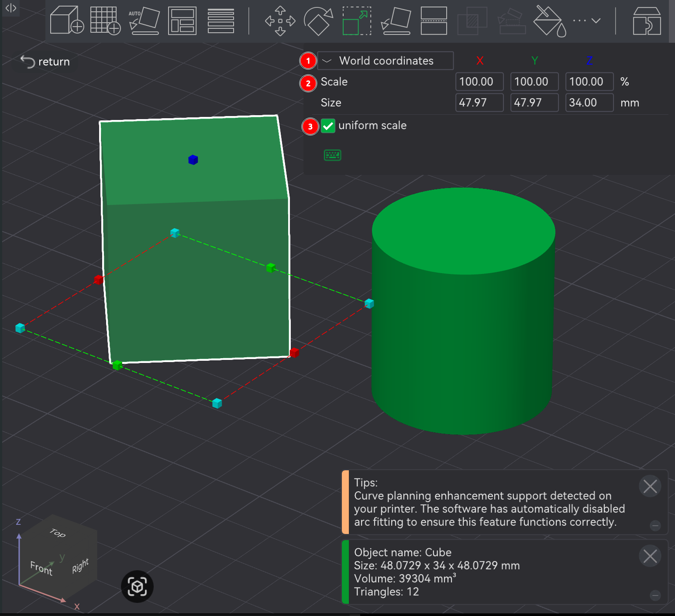Close the Object name Cube info notification
The image size is (675, 616).
pos(650,556)
